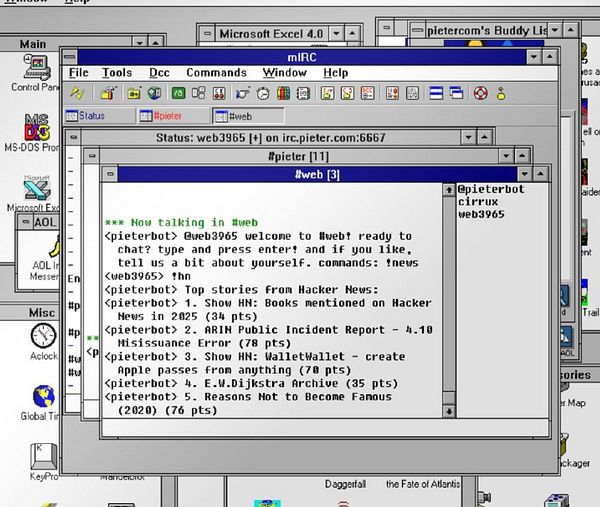Open the mIRC File menu
The height and width of the screenshot is (507, 600).
pyautogui.click(x=78, y=73)
